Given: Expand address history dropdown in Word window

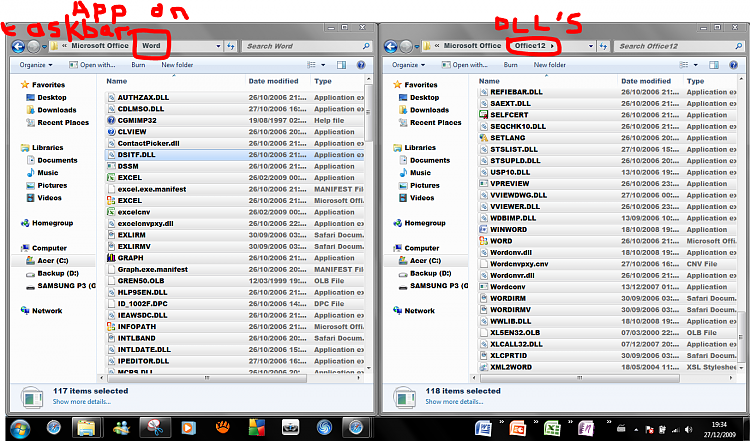Looking at the screenshot, I should (219, 46).
